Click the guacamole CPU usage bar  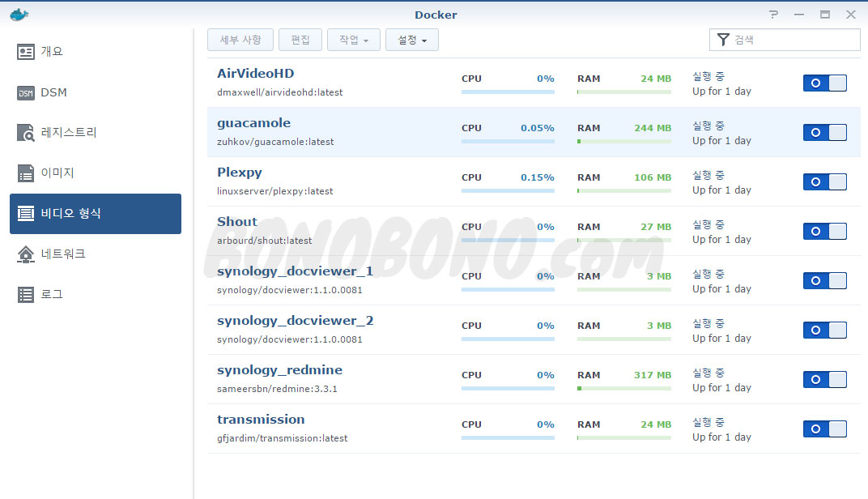508,141
